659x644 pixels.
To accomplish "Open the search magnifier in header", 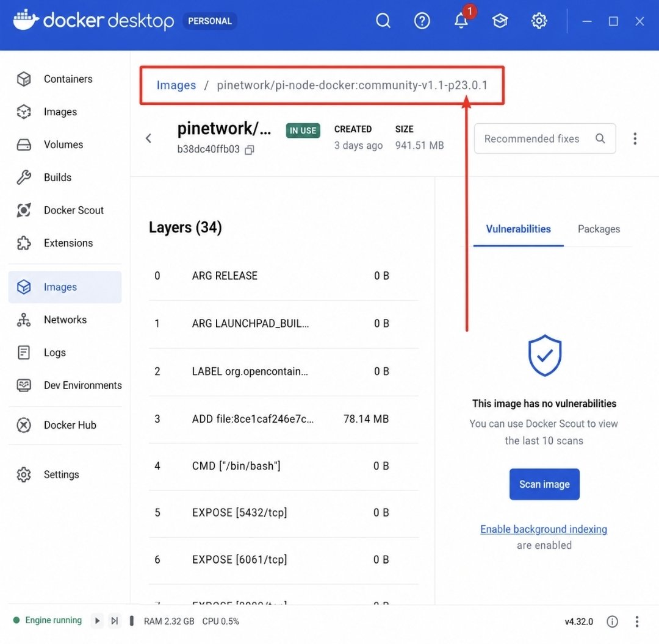I will tap(383, 21).
